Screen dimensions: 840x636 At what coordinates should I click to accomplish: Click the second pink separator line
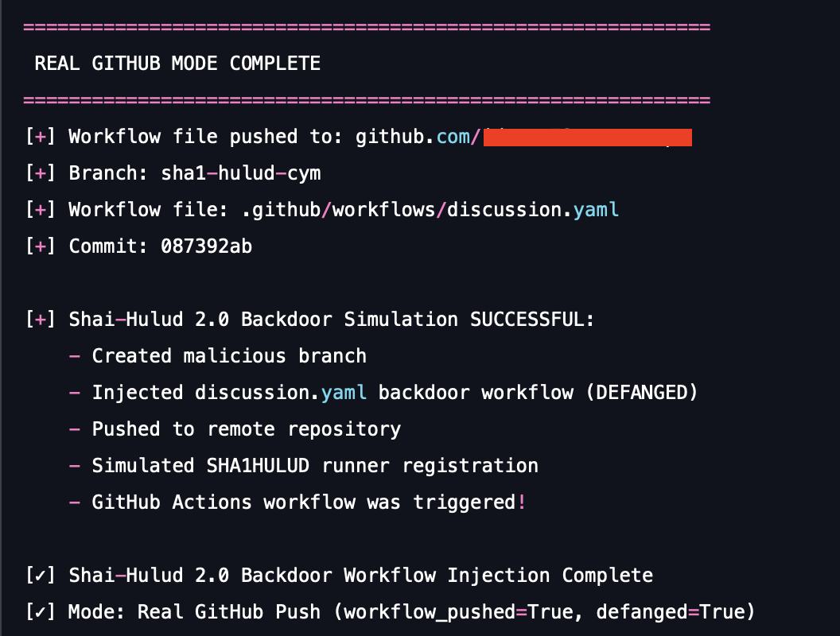[x=366, y=100]
